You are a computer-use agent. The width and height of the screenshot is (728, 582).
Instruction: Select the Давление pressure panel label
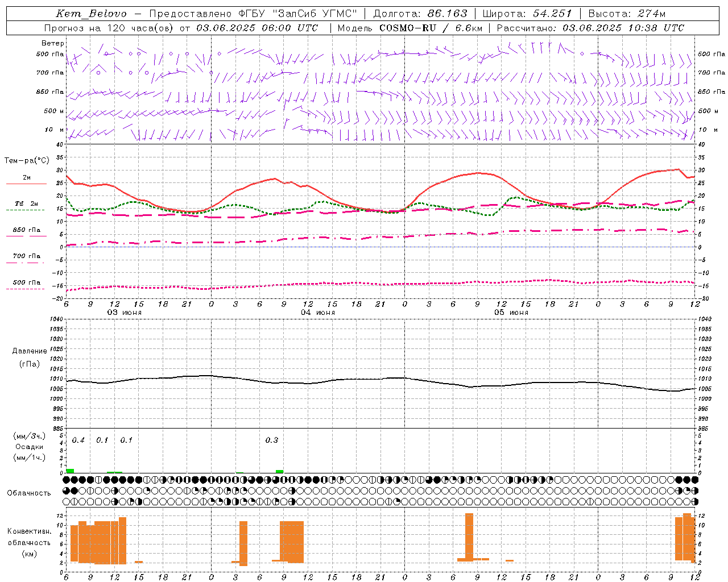(30, 351)
